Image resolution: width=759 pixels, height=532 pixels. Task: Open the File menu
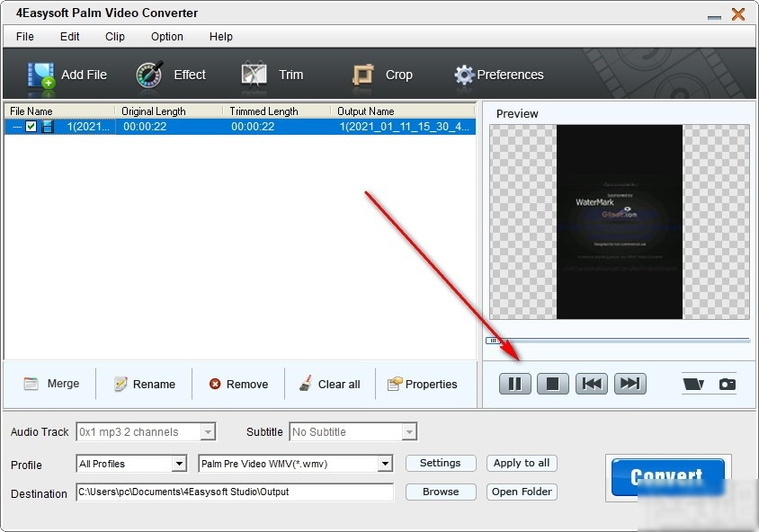[x=24, y=37]
